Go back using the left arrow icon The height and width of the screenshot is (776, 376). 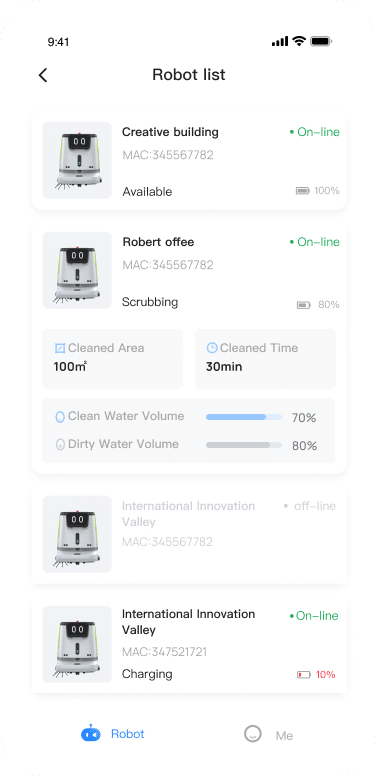(43, 75)
